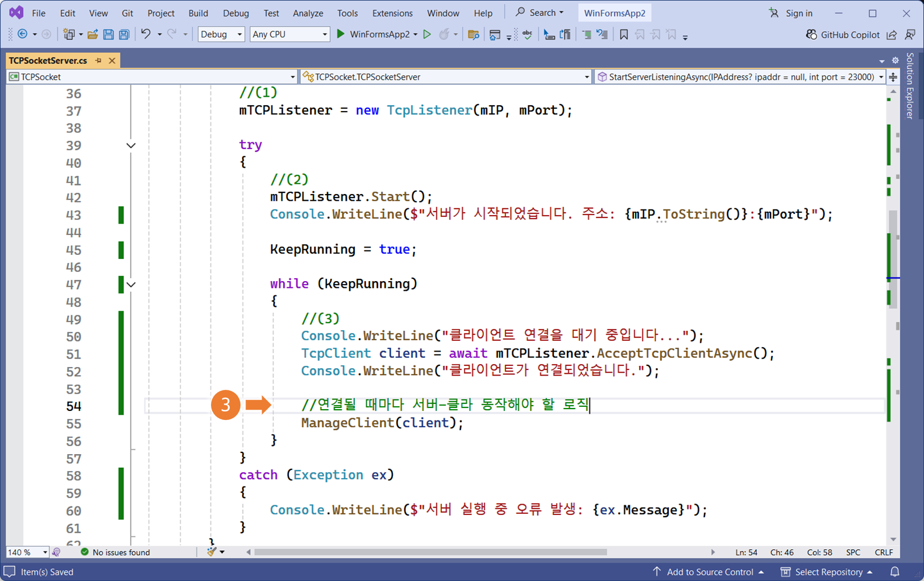
Task: Collapse the while loop at line 47
Action: coord(131,285)
